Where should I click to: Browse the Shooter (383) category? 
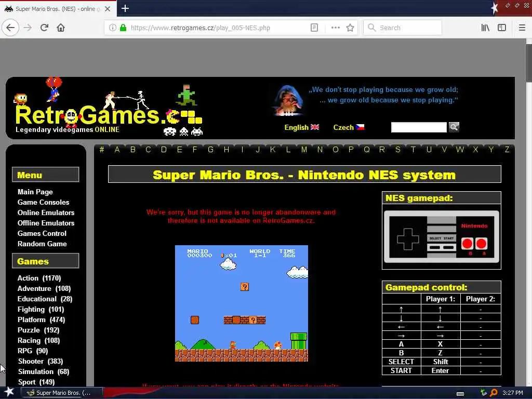coord(41,362)
